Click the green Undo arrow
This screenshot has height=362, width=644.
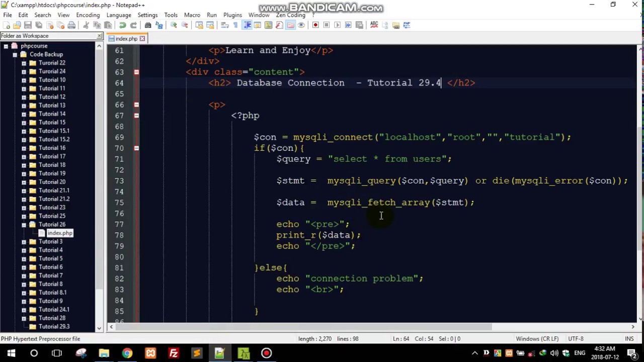point(122,25)
